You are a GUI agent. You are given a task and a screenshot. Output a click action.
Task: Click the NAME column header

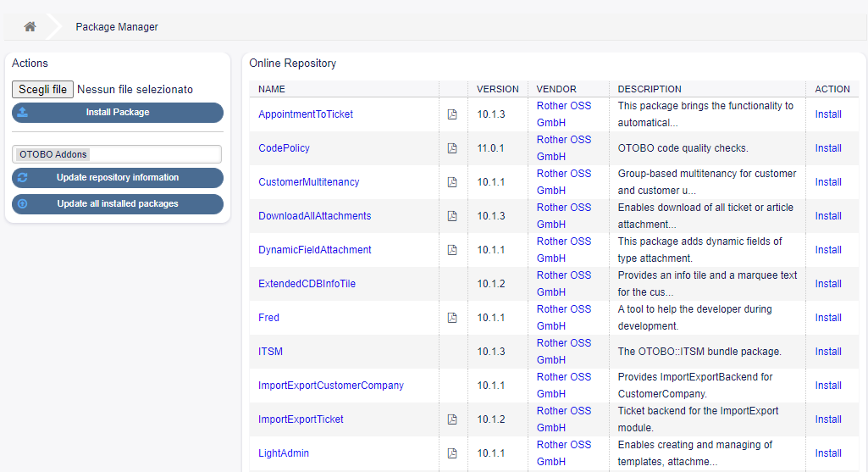pyautogui.click(x=271, y=89)
